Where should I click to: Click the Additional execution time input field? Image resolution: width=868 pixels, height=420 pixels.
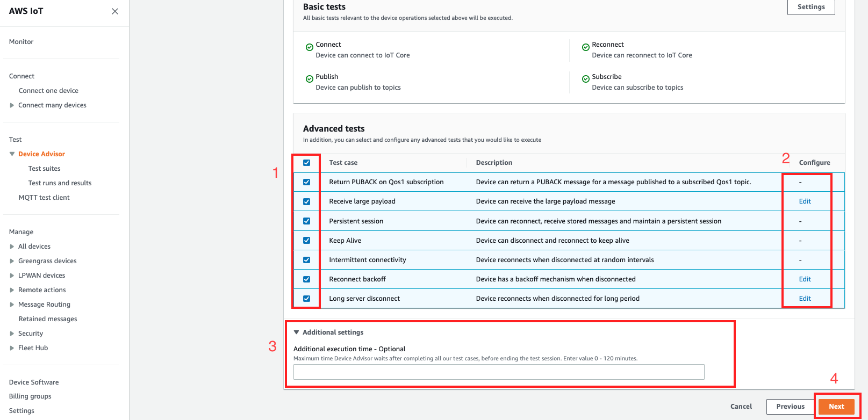(498, 372)
